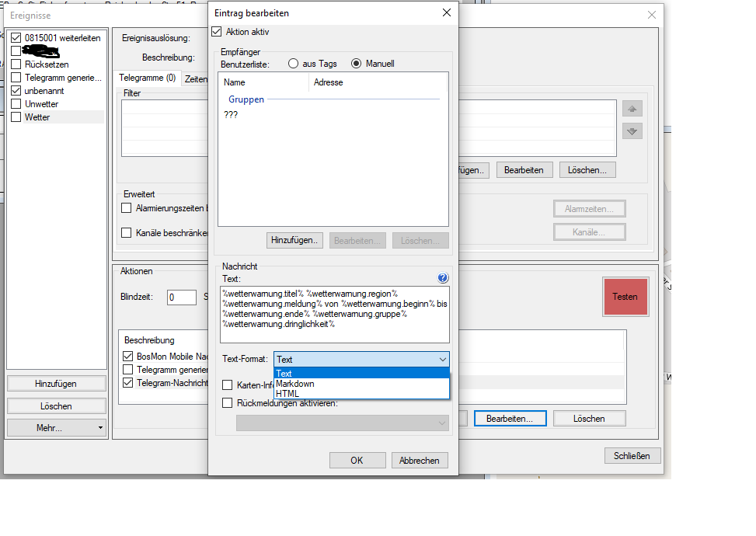Click the blue help icon above message text
This screenshot has width=756, height=536.
tap(443, 278)
